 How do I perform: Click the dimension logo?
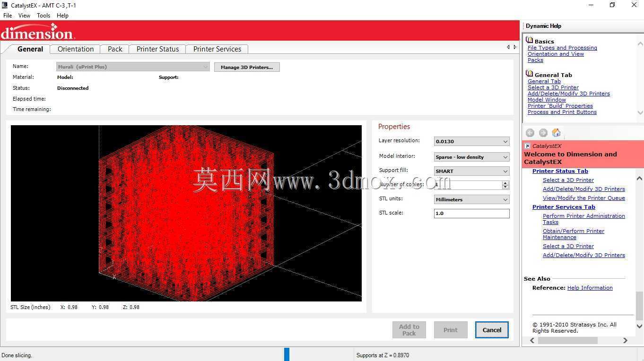click(x=37, y=32)
